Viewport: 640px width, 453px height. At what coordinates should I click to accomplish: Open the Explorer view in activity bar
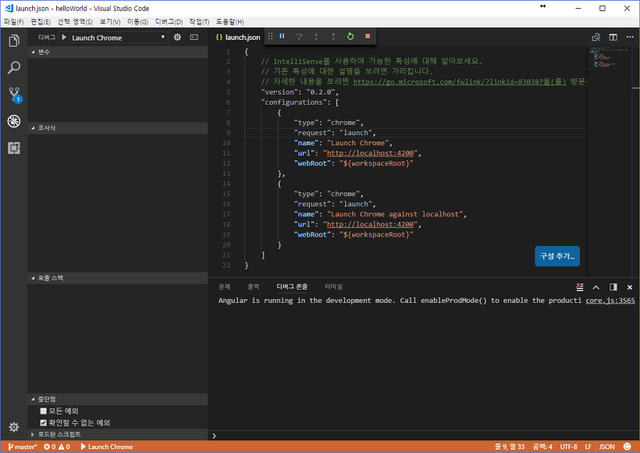(x=14, y=41)
